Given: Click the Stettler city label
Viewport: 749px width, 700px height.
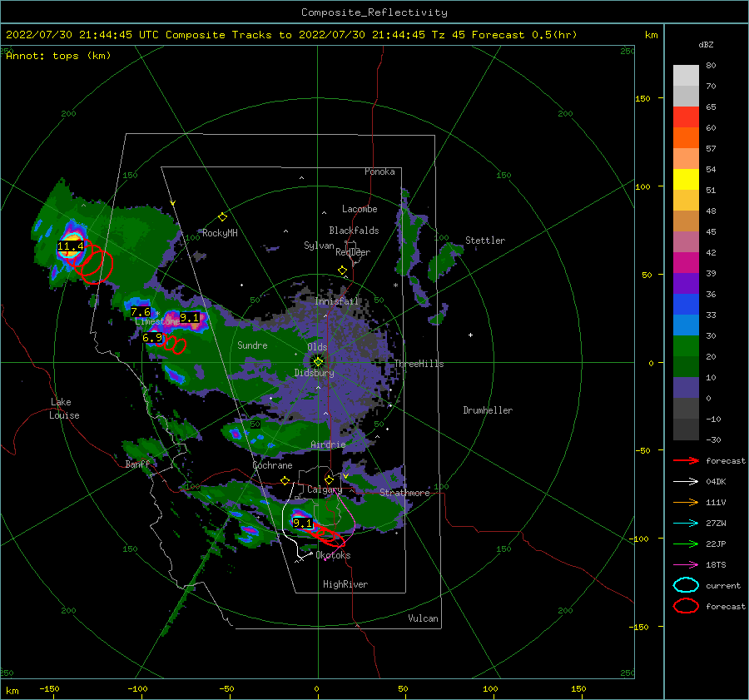Looking at the screenshot, I should (x=485, y=241).
